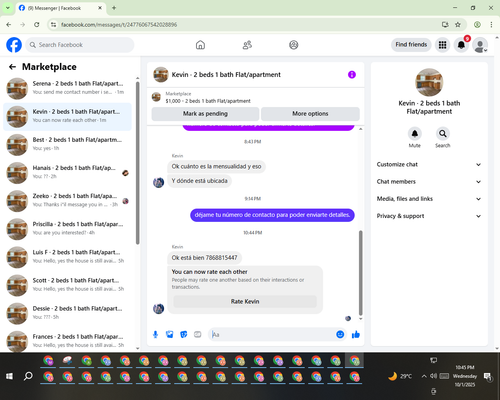500x400 pixels.
Task: Open Luis F conversation
Action: pyautogui.click(x=67, y=257)
